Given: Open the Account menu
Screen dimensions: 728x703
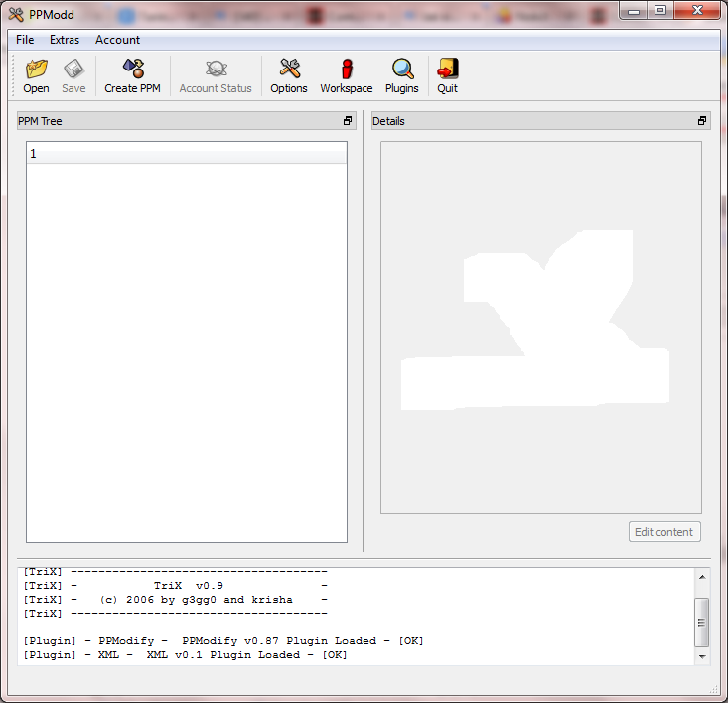Looking at the screenshot, I should 117,40.
